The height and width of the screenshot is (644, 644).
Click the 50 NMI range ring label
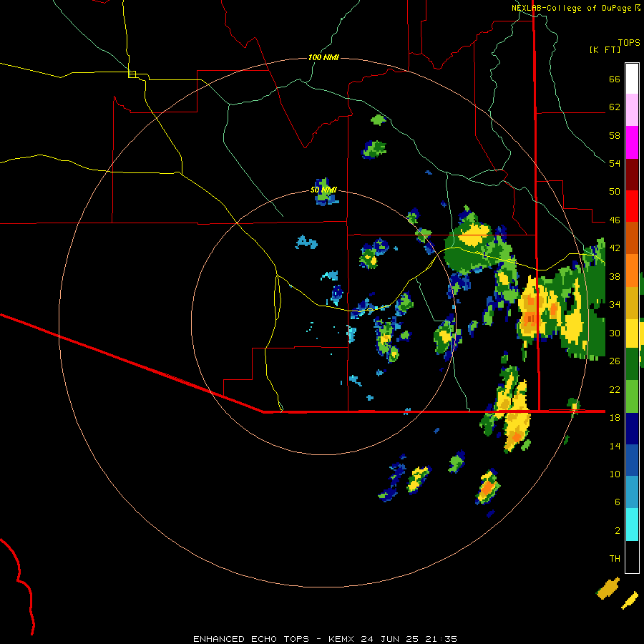(323, 190)
